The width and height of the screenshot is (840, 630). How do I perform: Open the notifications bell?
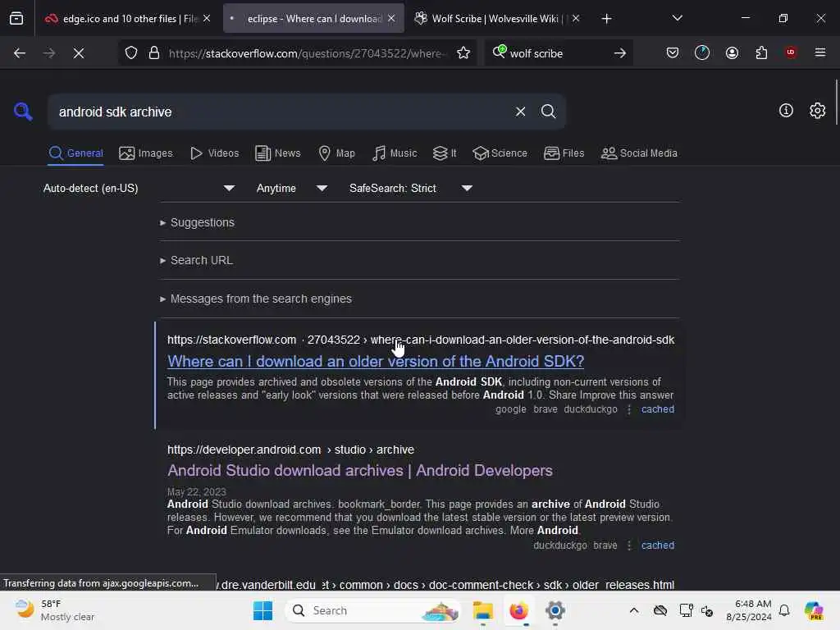(784, 610)
